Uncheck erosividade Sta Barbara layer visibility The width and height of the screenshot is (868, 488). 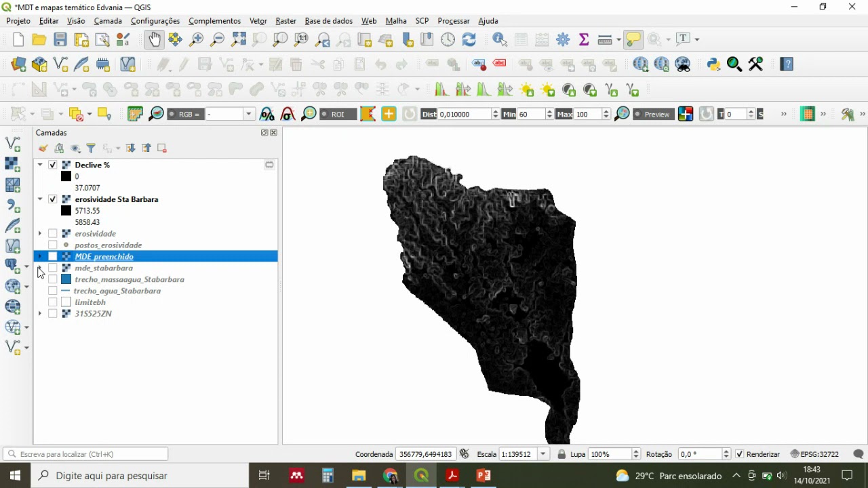tap(53, 199)
